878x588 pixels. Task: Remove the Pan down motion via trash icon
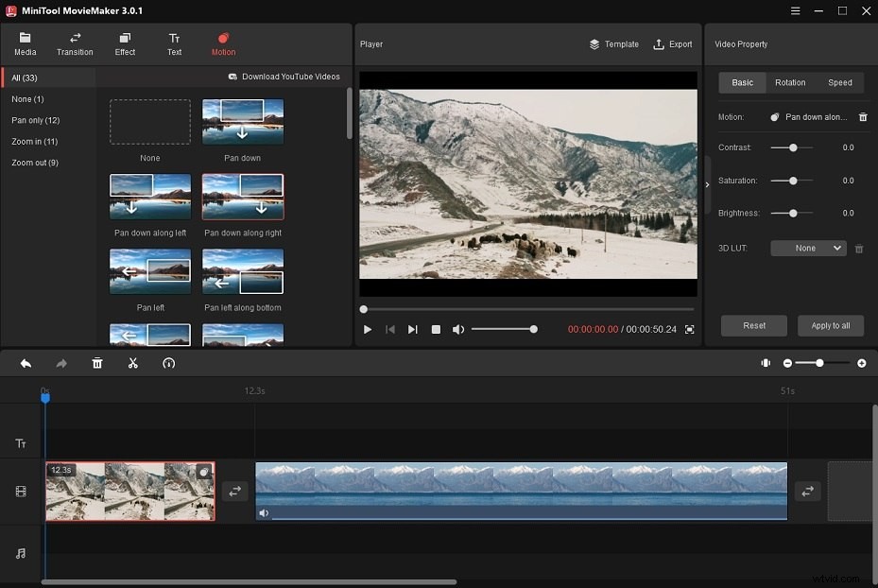[861, 116]
